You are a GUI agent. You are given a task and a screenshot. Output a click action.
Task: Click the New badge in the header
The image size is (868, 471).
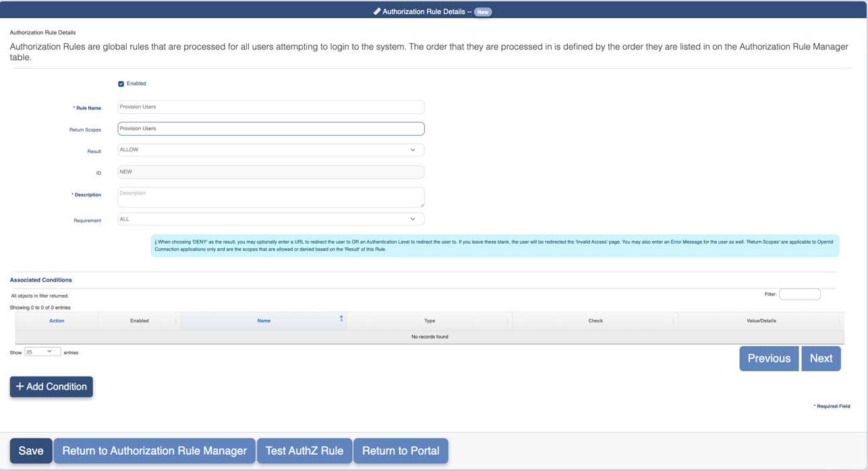483,12
